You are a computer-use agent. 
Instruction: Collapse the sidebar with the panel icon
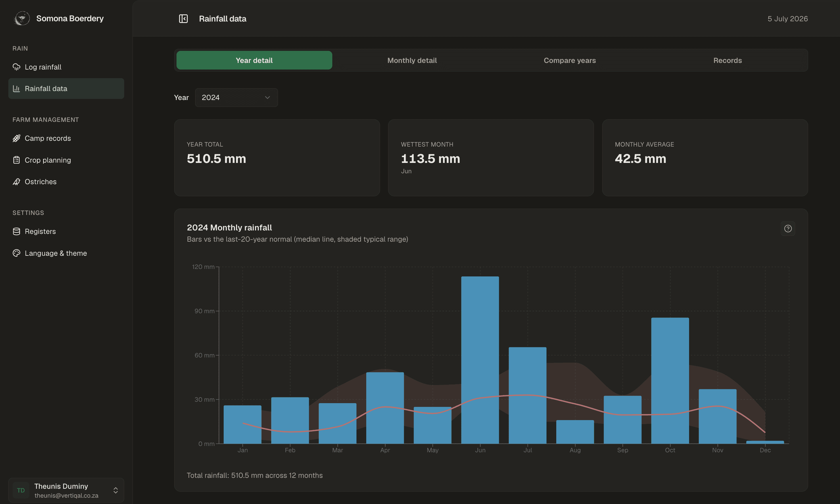tap(183, 19)
